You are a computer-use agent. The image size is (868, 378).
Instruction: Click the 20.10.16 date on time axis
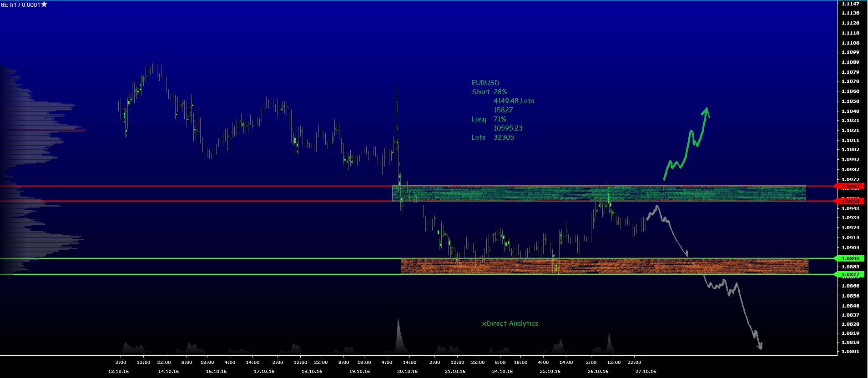pyautogui.click(x=407, y=372)
